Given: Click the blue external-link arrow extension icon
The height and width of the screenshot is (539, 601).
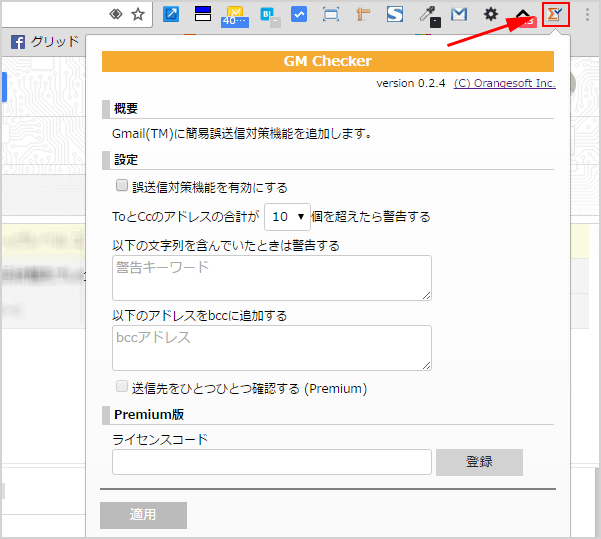Looking at the screenshot, I should coord(171,15).
